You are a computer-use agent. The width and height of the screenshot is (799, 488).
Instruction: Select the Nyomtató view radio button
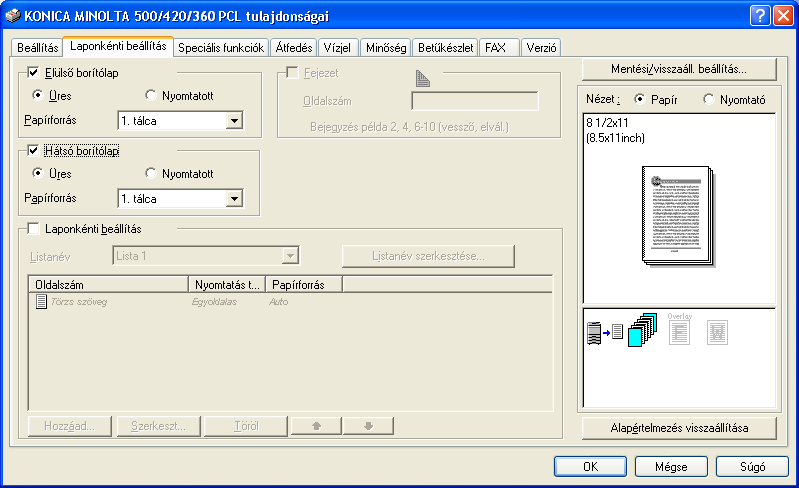point(708,99)
